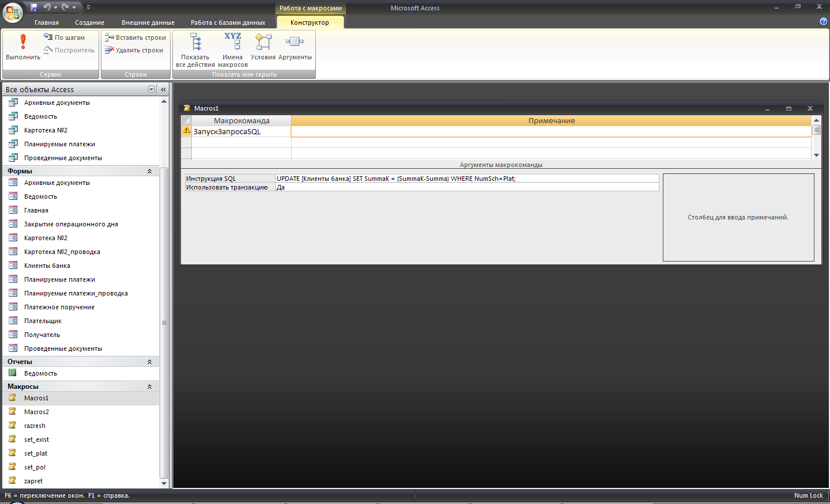Collapse the navigation pane with shutter button
Screen dimensions: 830x504
point(163,89)
